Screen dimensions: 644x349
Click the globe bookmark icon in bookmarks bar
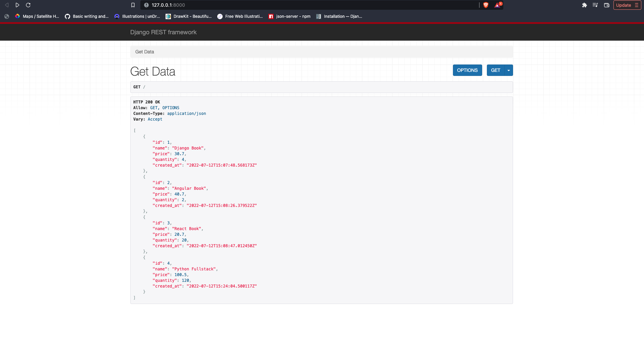click(x=7, y=16)
